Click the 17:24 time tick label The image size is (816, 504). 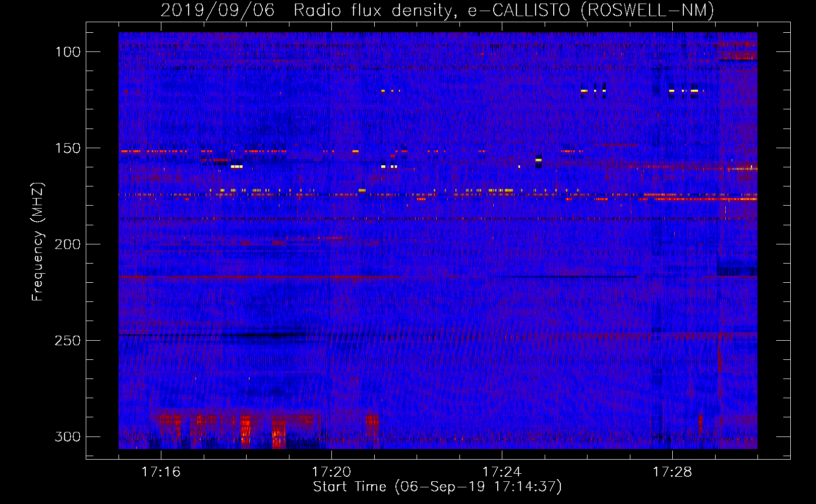(x=502, y=472)
